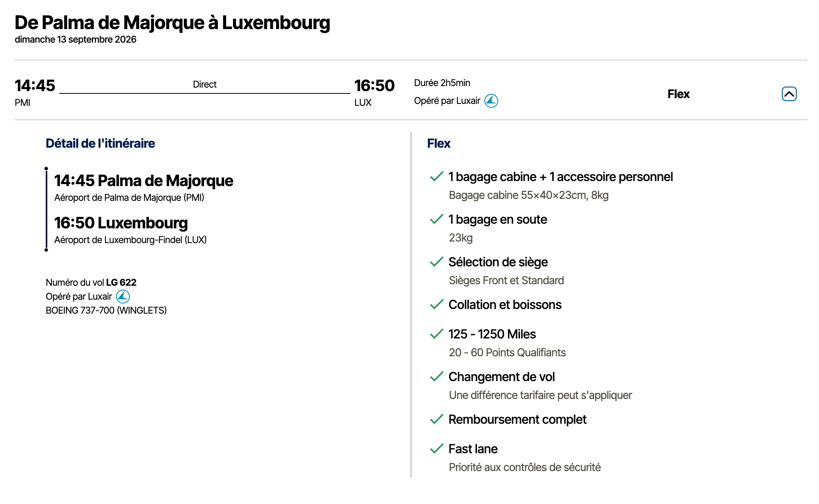The height and width of the screenshot is (504, 819).
Task: Click checkmark beside 1 bagage en soute
Action: 437,219
